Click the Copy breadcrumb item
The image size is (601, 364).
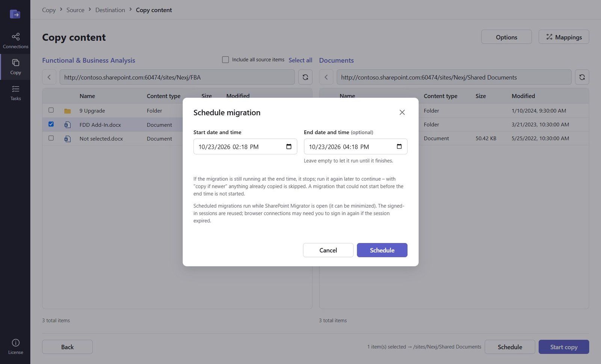[x=49, y=10]
